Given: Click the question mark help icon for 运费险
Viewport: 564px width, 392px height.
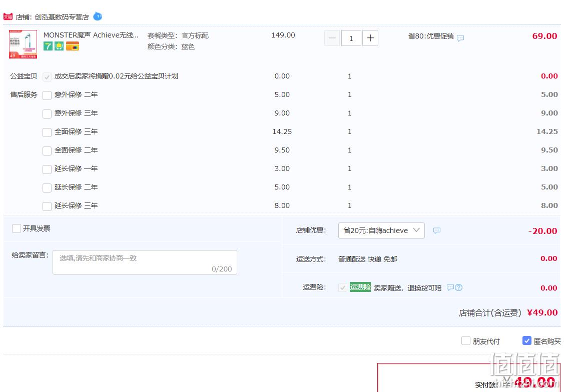Looking at the screenshot, I should (x=458, y=287).
